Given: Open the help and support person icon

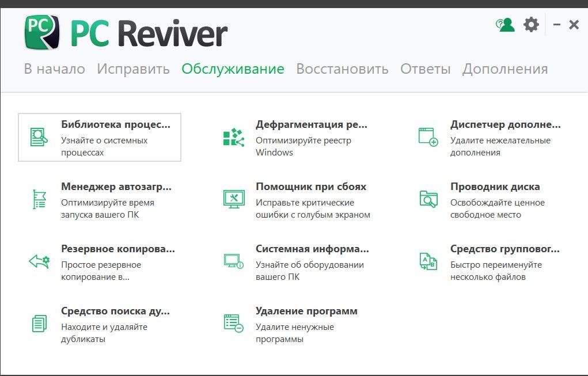Looking at the screenshot, I should click(x=504, y=25).
